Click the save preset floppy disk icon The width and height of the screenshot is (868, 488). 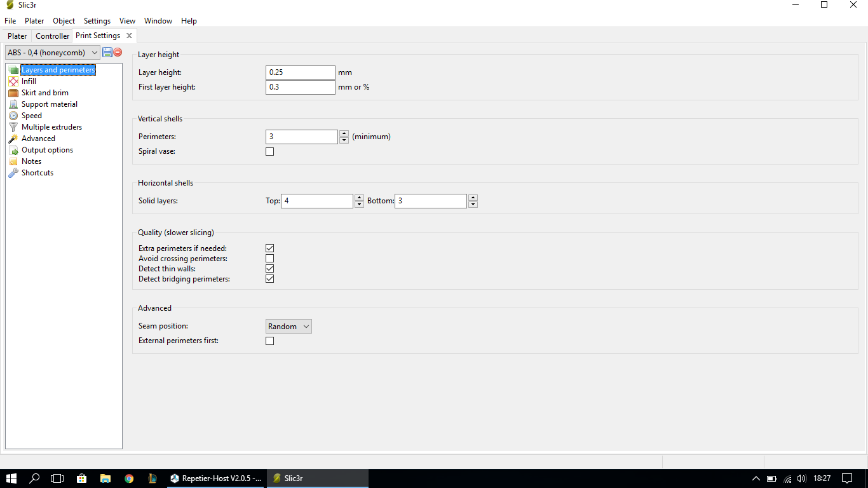[x=107, y=52]
